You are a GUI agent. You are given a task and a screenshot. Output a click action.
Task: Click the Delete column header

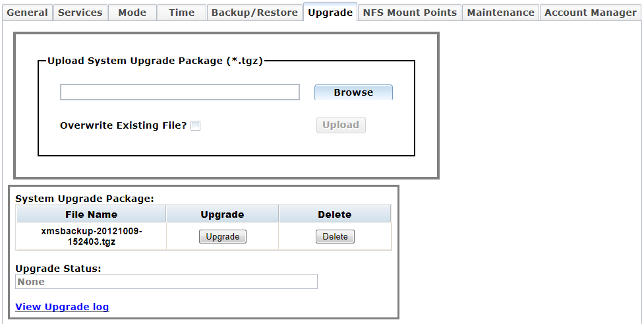coord(335,214)
